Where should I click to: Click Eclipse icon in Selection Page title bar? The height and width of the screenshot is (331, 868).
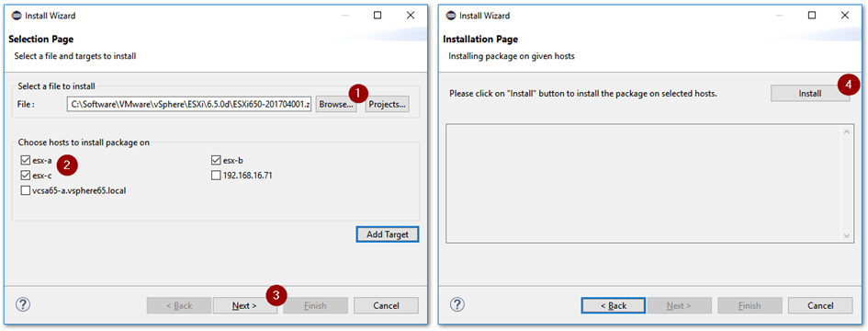(16, 16)
